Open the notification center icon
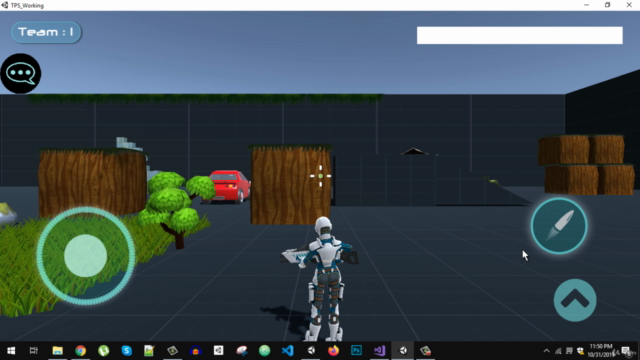 point(626,351)
